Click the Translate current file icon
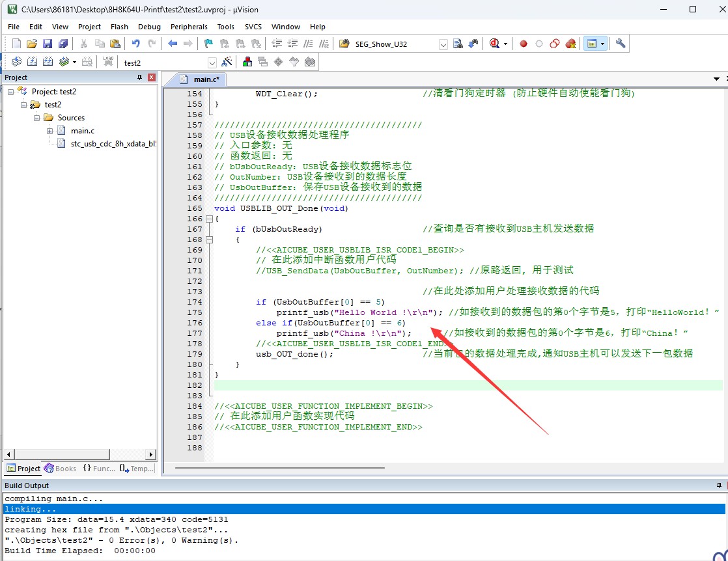Image resolution: width=728 pixels, height=561 pixels. [x=16, y=62]
